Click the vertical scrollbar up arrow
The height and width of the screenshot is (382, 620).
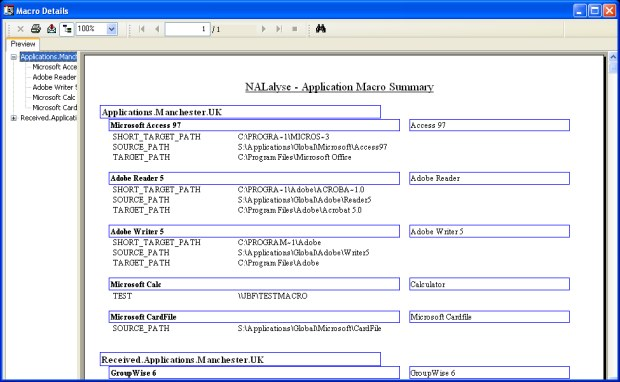point(613,57)
